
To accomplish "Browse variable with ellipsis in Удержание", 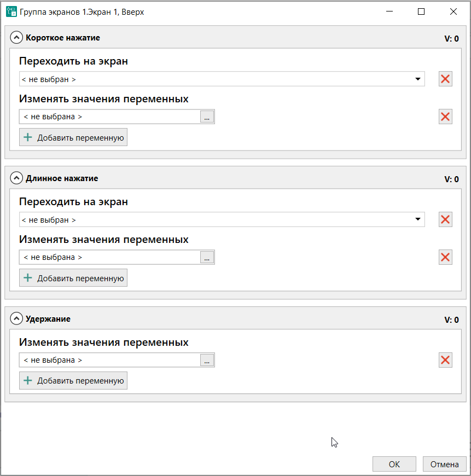I will pyautogui.click(x=207, y=360).
